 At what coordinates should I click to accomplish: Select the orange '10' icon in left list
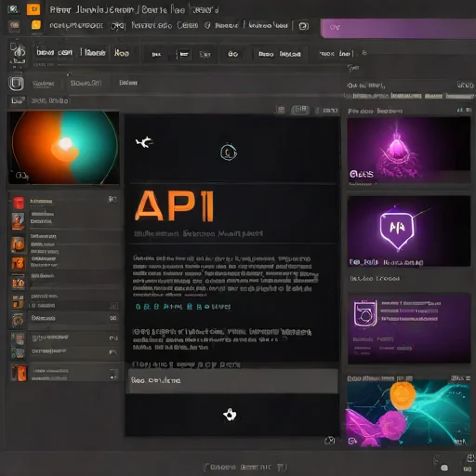point(19,283)
